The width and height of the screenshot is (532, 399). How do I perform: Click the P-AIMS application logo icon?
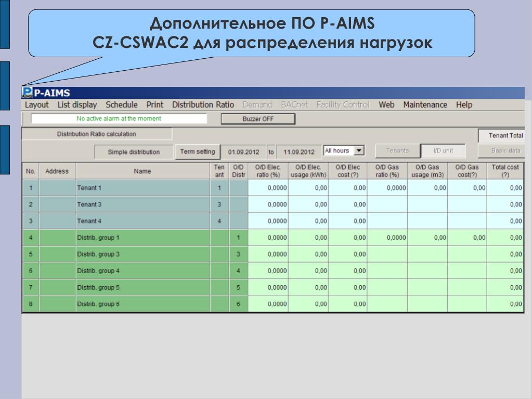coord(27,93)
